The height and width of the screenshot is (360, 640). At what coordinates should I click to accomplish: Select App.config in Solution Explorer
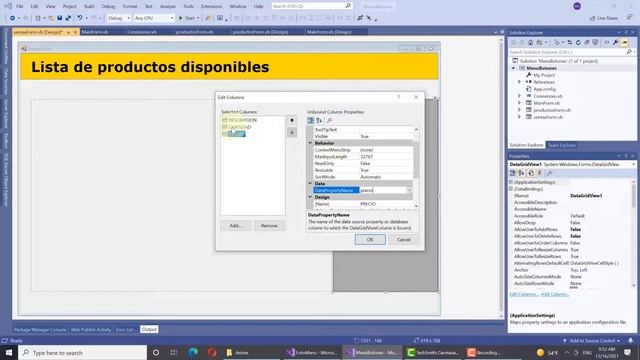pyautogui.click(x=544, y=89)
